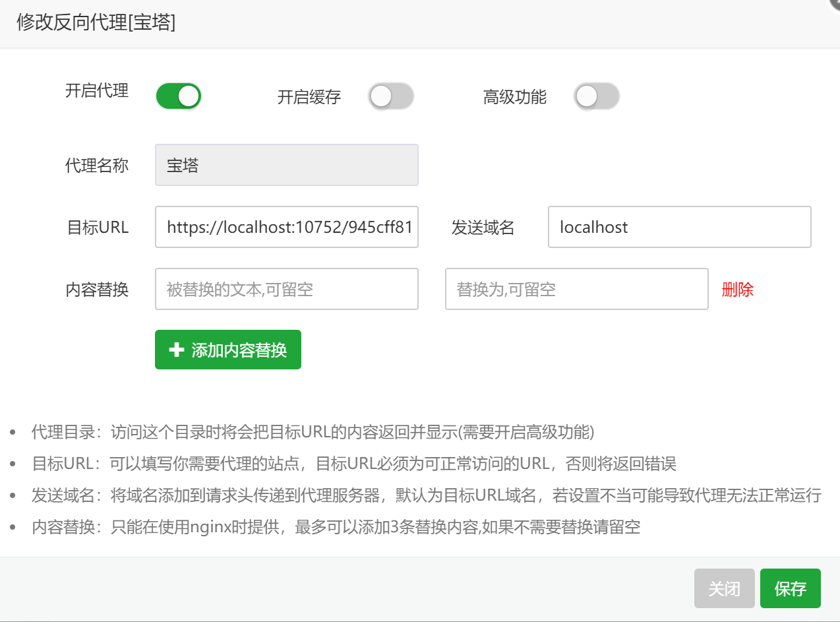
Task: Click the 关闭 button
Action: coord(725,588)
